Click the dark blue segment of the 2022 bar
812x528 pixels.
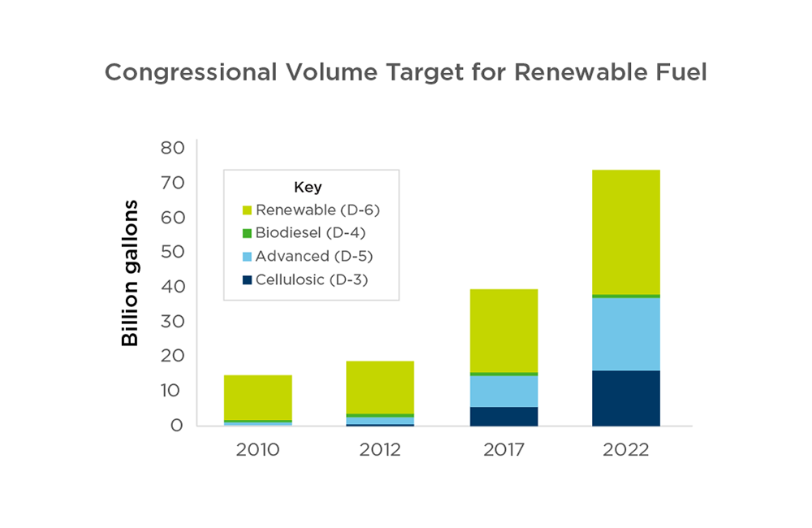click(x=626, y=398)
